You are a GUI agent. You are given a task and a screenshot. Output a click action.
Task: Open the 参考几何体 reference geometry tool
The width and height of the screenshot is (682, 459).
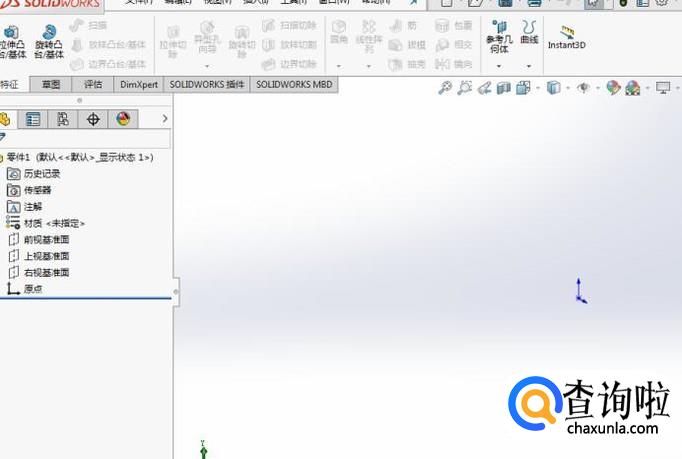tap(499, 36)
